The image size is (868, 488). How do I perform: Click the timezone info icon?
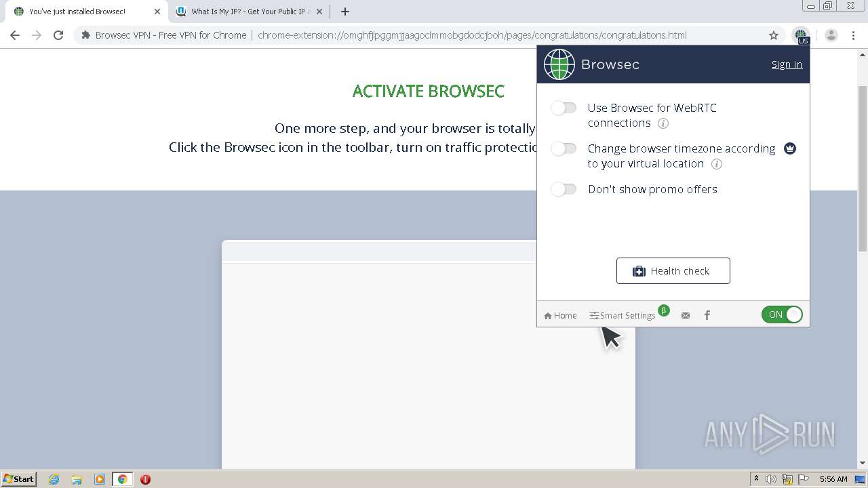coord(717,164)
